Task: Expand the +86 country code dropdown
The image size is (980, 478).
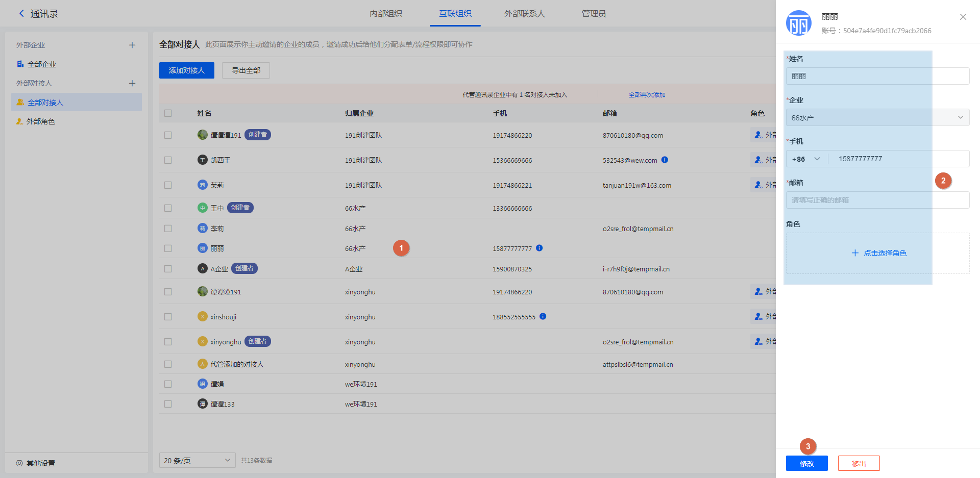Action: pos(806,159)
